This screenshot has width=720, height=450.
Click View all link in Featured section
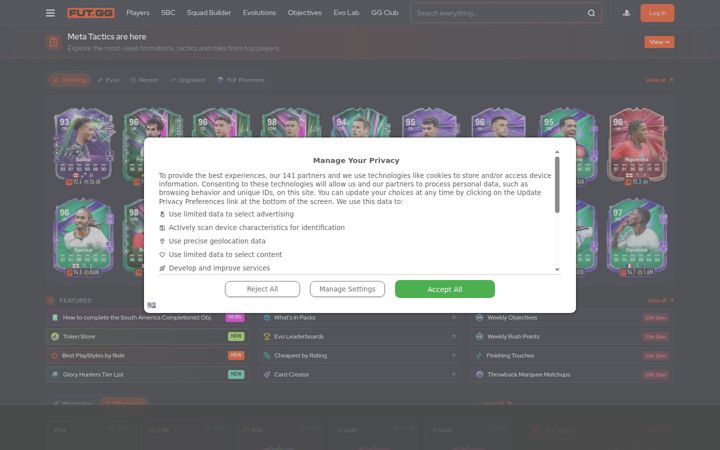pos(661,301)
